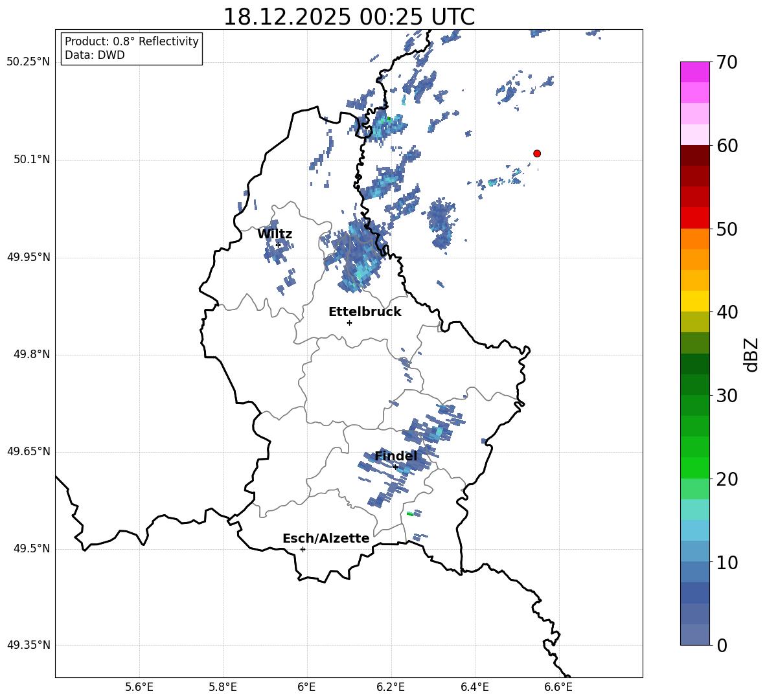767x700 pixels.
Task: Click the 49.65°N latitude label
Action: (x=28, y=451)
